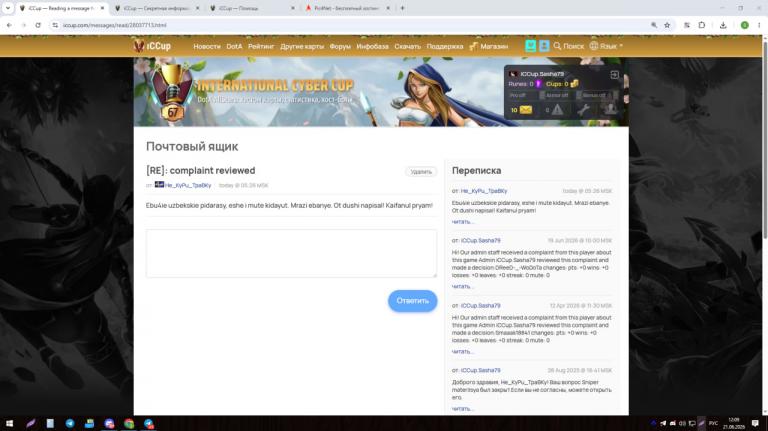Click the blue user icon in navbar
Viewport: 768px width, 431px height.
tap(544, 46)
